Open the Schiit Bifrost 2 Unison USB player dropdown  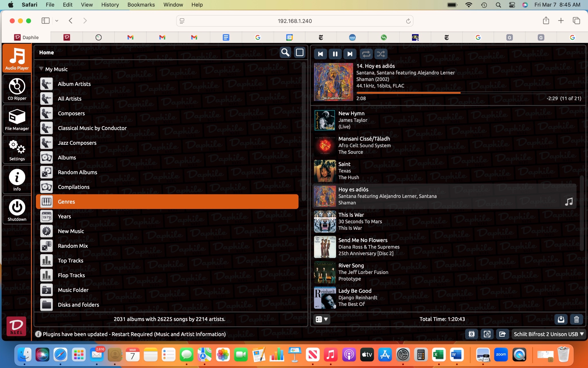(x=548, y=334)
